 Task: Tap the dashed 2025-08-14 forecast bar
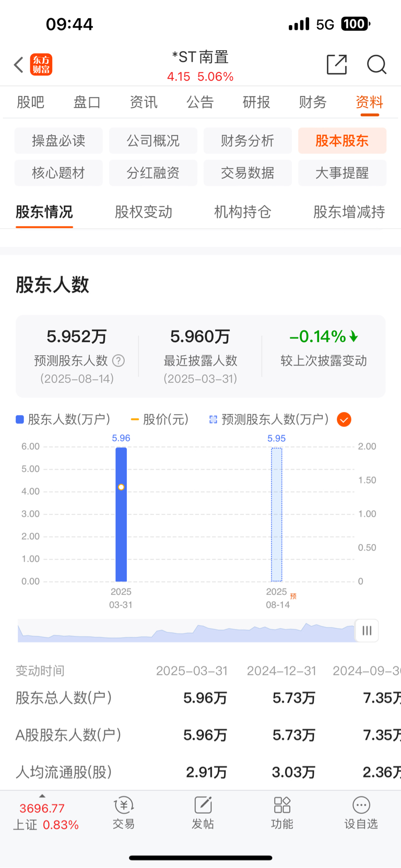pyautogui.click(x=277, y=514)
